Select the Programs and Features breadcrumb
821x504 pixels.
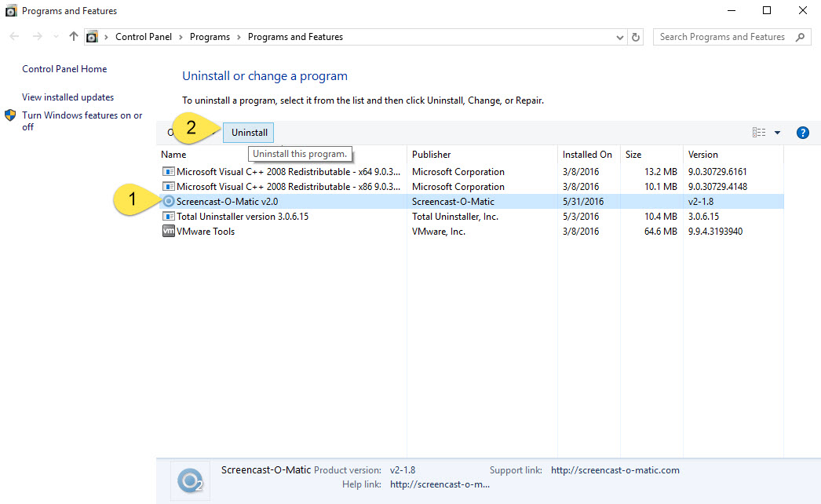coord(295,37)
